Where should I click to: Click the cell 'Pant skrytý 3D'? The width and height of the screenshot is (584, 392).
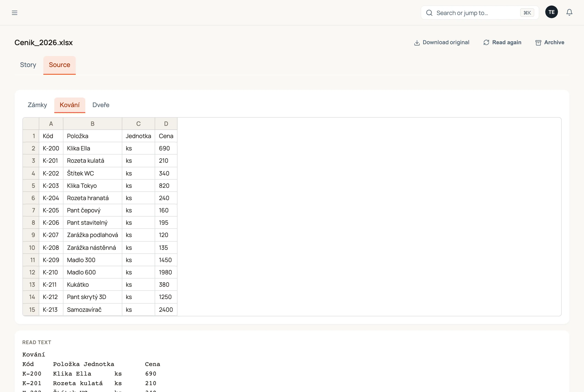(x=93, y=297)
